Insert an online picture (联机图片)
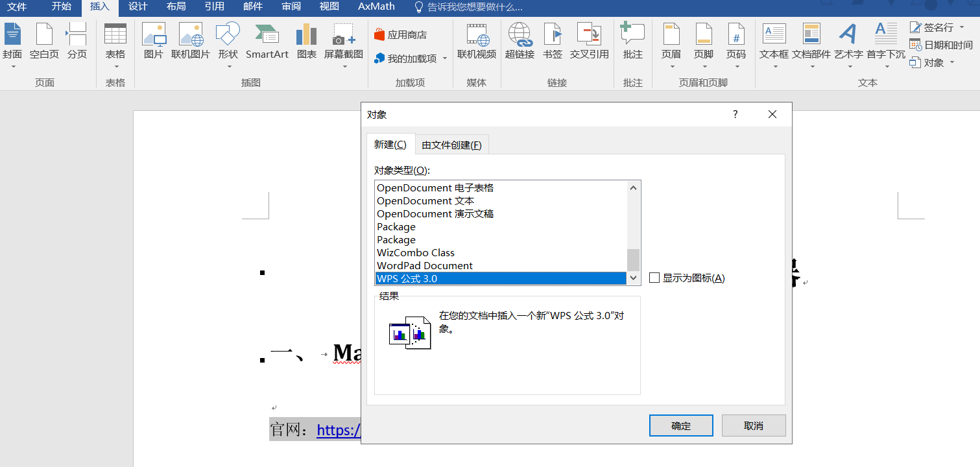The width and height of the screenshot is (980, 467). coord(191,42)
